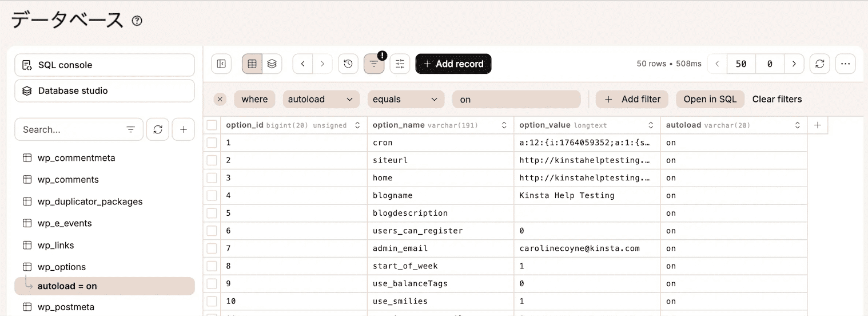The image size is (868, 316).
Task: Switch to stacked layers view
Action: coord(272,64)
